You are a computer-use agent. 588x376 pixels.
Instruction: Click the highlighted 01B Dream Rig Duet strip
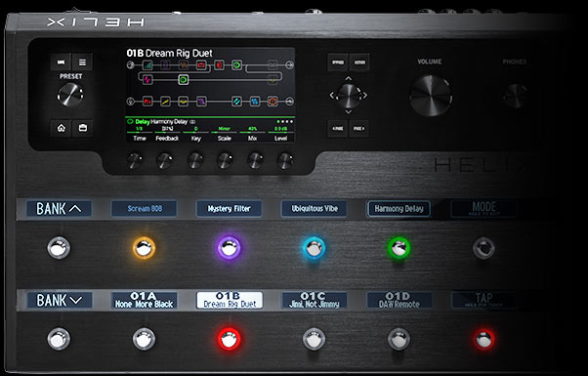coord(230,300)
